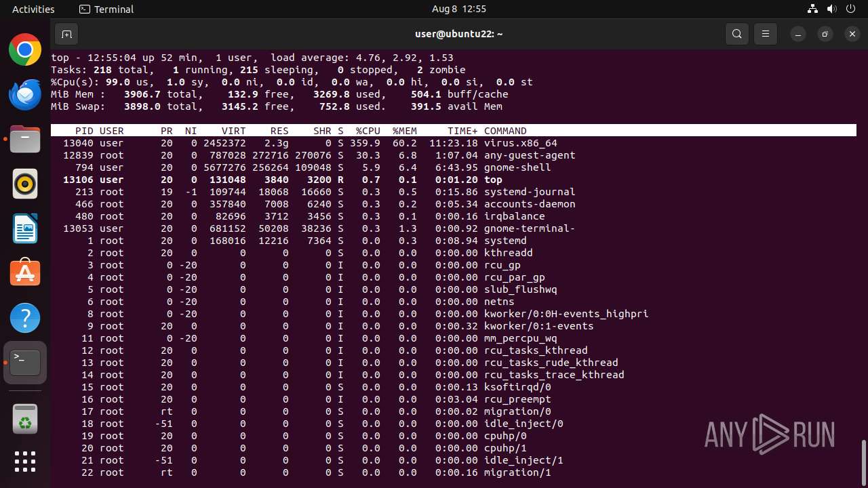Click the rcu_tasks_rude_kthread command
This screenshot has width=868, height=488.
click(x=551, y=363)
